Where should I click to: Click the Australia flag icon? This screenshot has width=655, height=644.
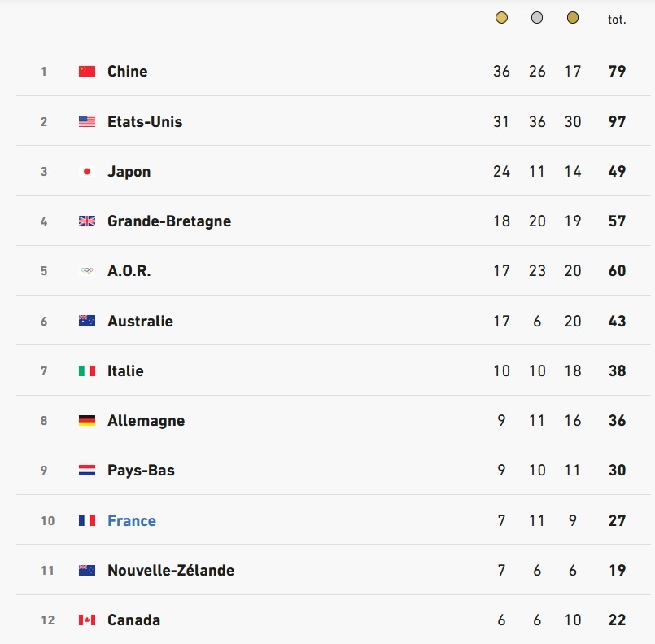click(x=87, y=321)
